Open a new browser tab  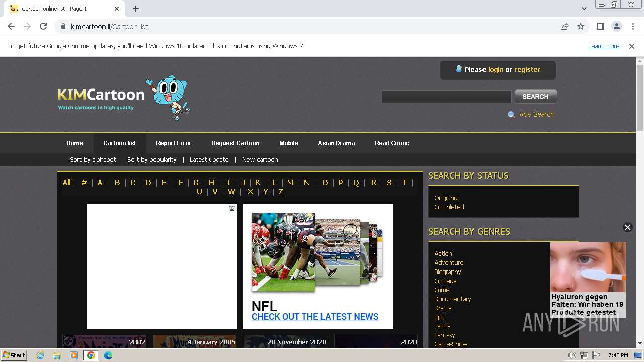click(x=136, y=9)
